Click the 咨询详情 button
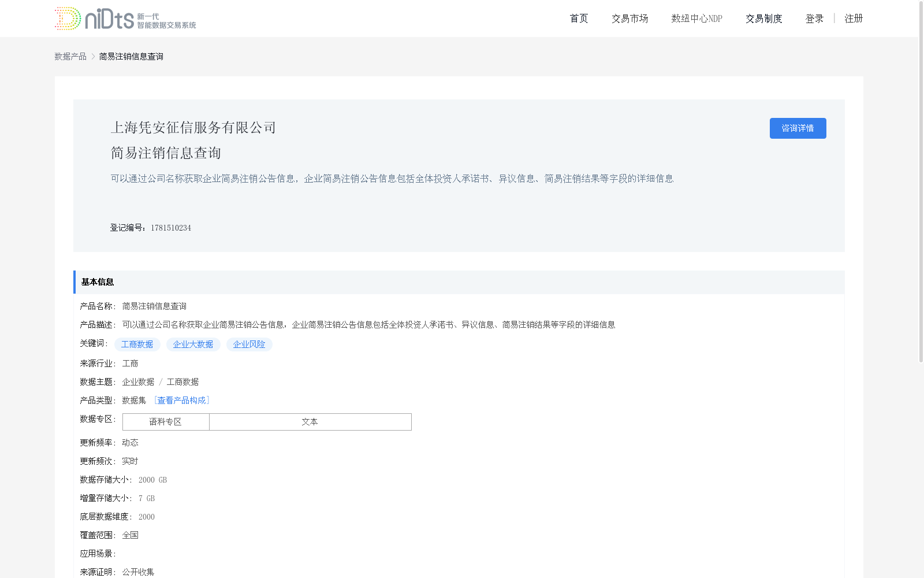The image size is (924, 578). point(798,128)
